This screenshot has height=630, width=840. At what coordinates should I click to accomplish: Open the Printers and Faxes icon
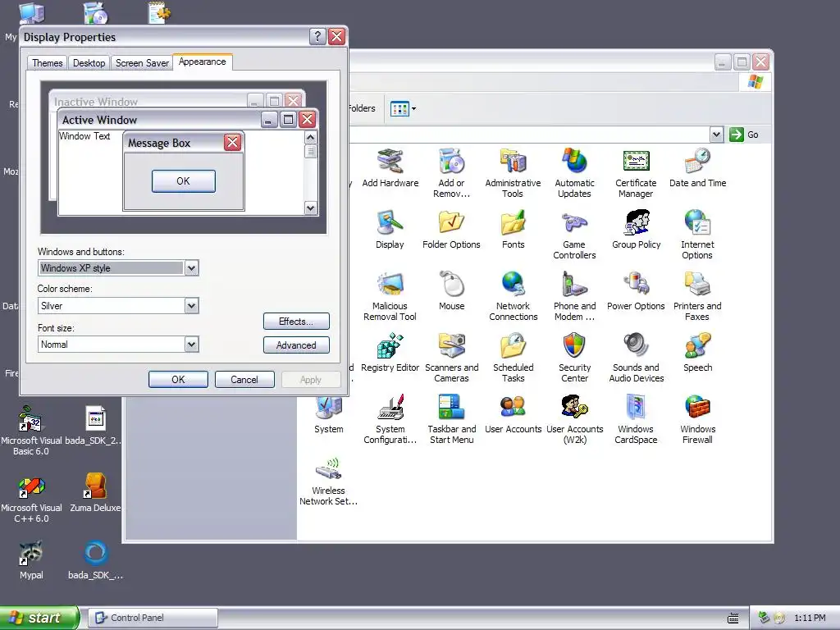coord(697,285)
